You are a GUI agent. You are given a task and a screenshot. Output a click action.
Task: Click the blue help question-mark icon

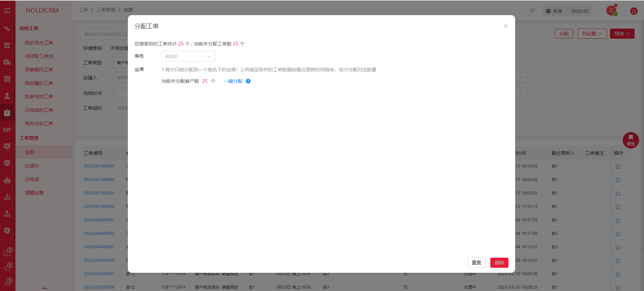[248, 81]
